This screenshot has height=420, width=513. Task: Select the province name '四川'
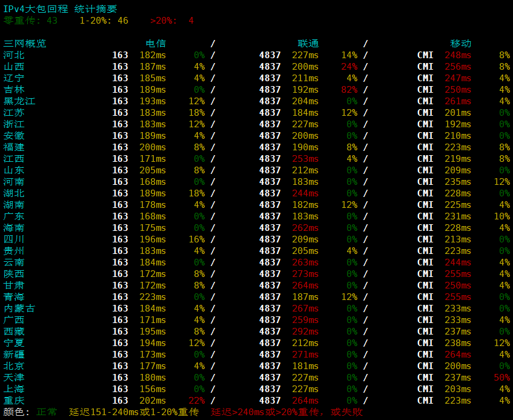(14, 239)
